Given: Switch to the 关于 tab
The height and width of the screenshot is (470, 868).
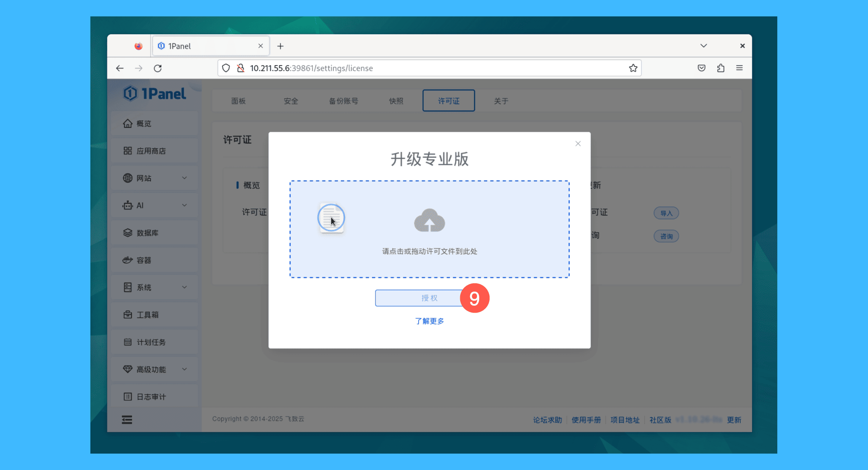Looking at the screenshot, I should [501, 101].
